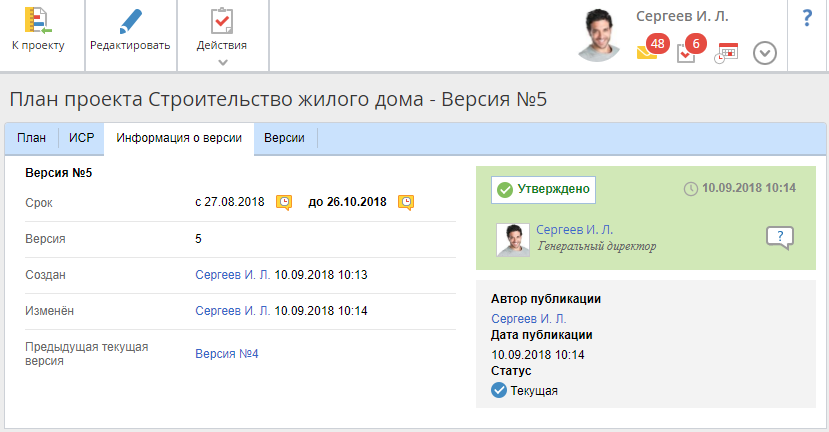The width and height of the screenshot is (829, 432).
Task: Switch to the 'ИСР' tab
Action: tap(81, 138)
